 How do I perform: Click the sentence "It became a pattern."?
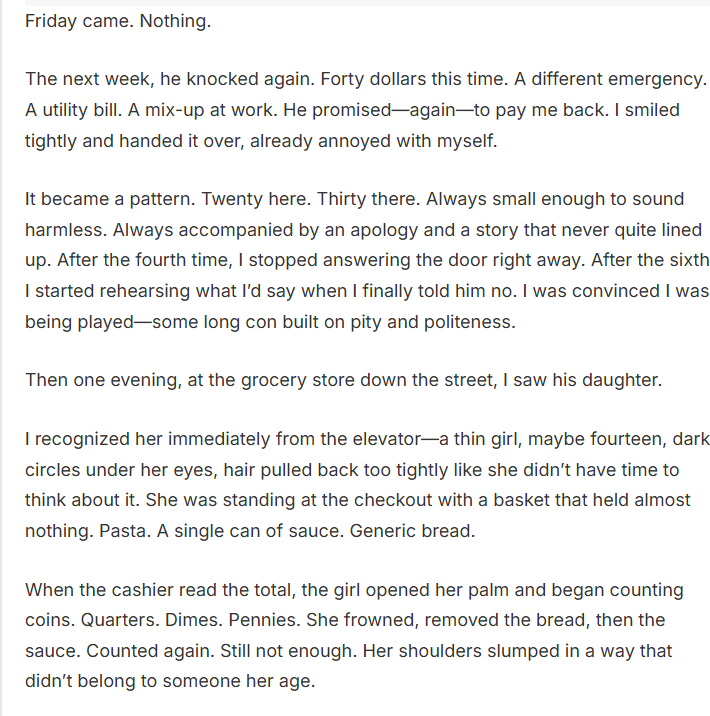point(106,199)
